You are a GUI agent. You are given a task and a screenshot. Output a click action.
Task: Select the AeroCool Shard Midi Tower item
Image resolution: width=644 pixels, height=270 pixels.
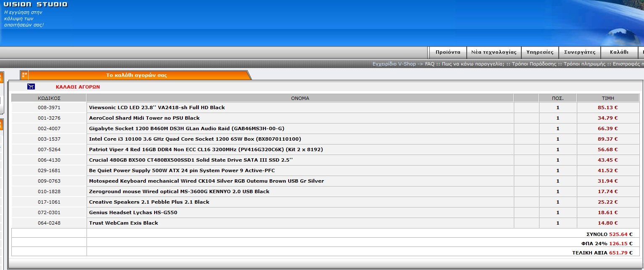click(x=144, y=118)
